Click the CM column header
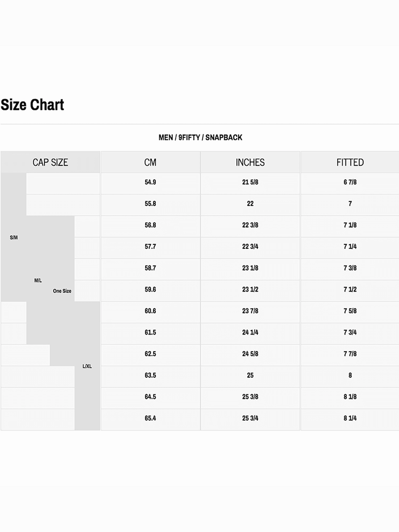 click(150, 162)
